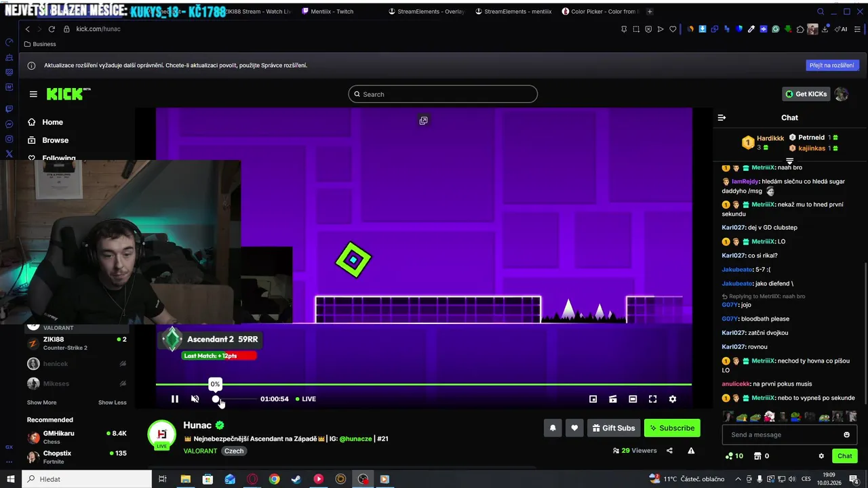Click Přejít na rozšíření button
The height and width of the screenshot is (488, 868).
pyautogui.click(x=833, y=65)
